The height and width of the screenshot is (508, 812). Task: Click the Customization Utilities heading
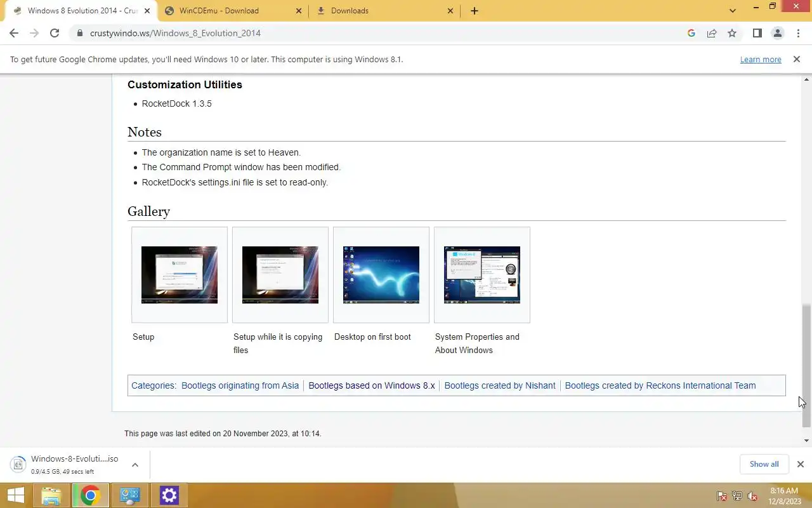tap(185, 84)
